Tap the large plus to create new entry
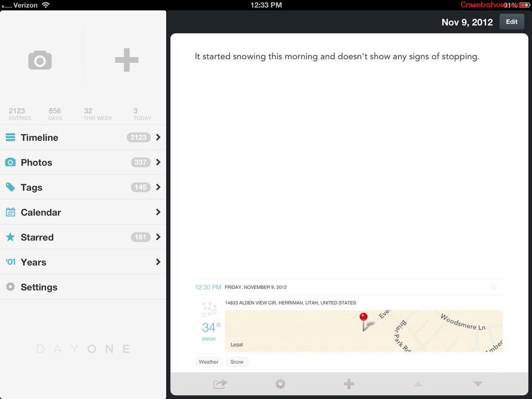The width and height of the screenshot is (532, 399). coord(126,60)
